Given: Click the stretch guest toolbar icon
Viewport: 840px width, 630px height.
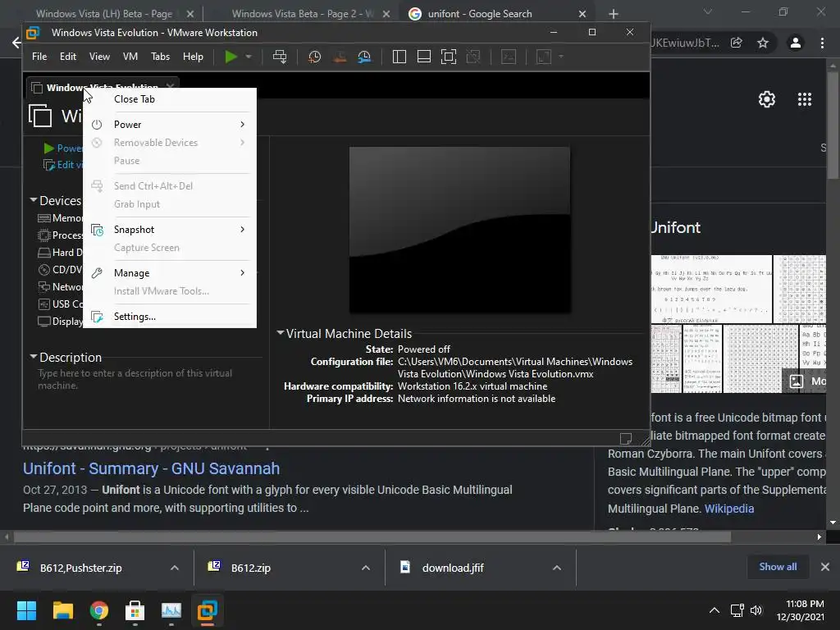Looking at the screenshot, I should [x=544, y=57].
